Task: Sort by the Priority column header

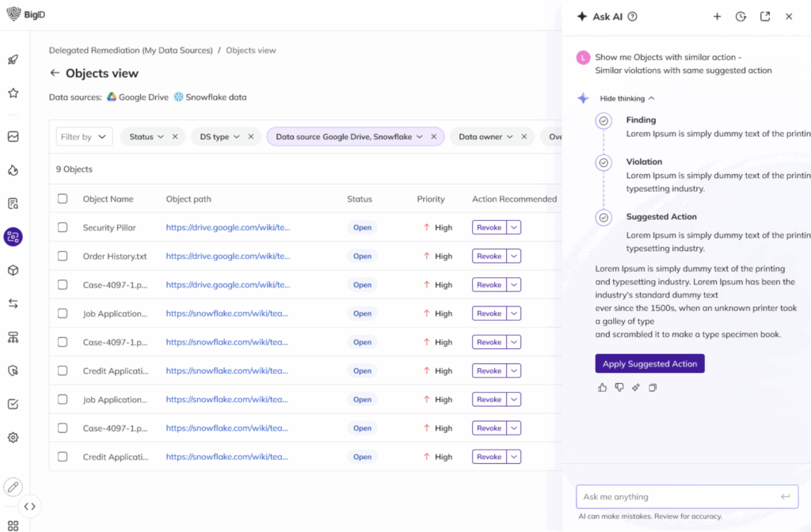Action: point(431,199)
